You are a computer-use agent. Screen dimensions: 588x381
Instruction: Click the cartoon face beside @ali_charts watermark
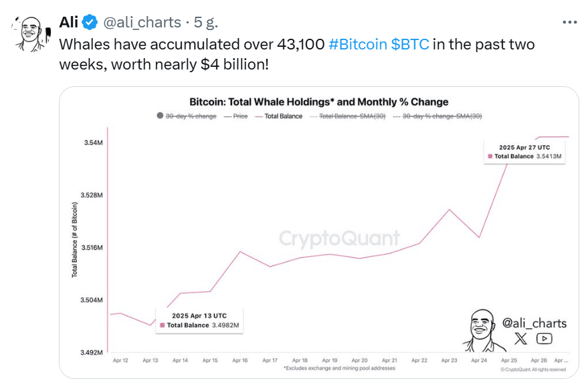pyautogui.click(x=480, y=330)
